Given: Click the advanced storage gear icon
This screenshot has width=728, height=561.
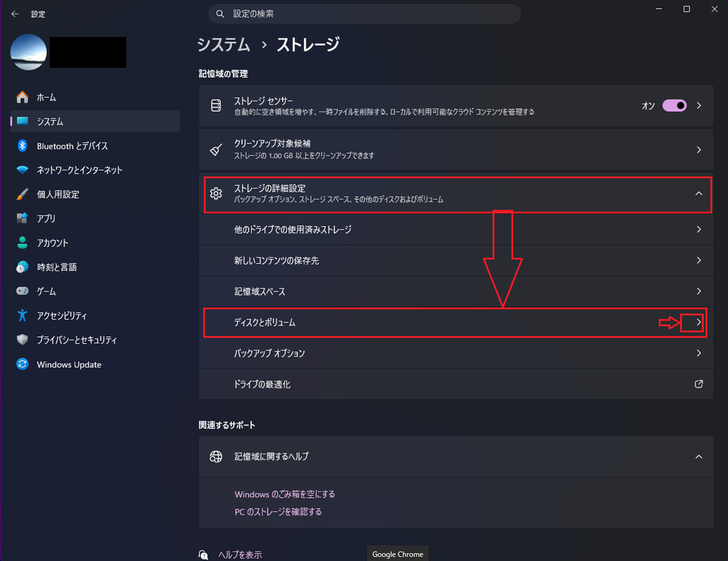Looking at the screenshot, I should [x=216, y=193].
